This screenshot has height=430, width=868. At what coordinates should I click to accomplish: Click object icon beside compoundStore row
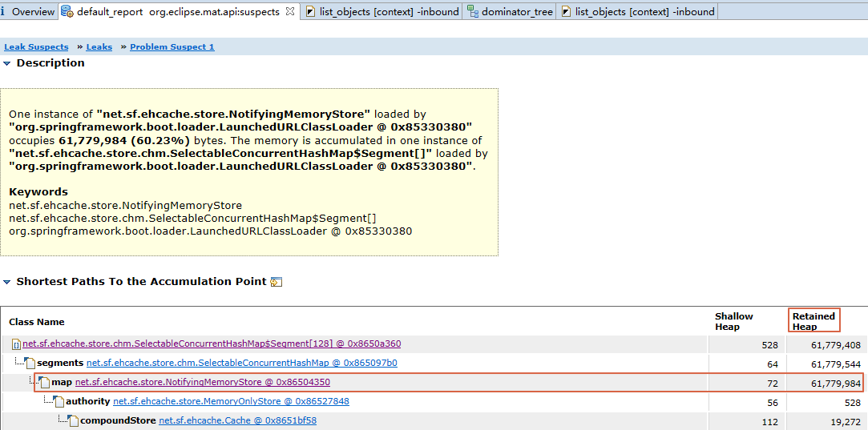coord(74,420)
